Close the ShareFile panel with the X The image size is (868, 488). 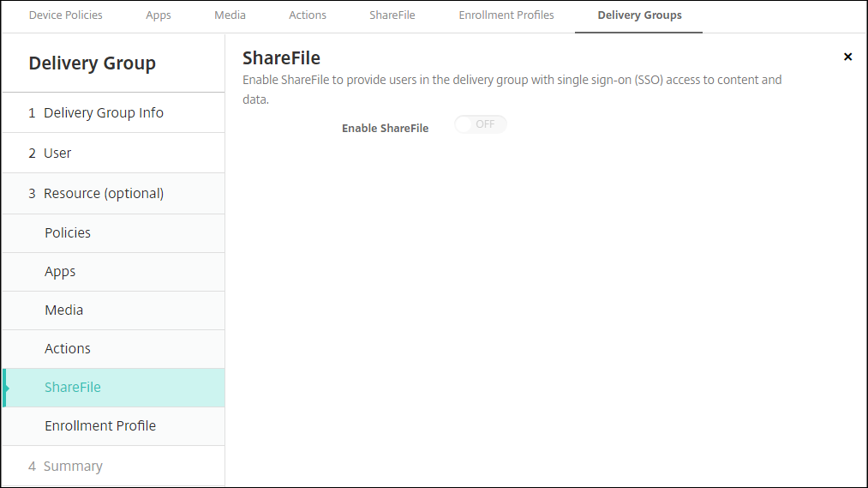tap(847, 57)
